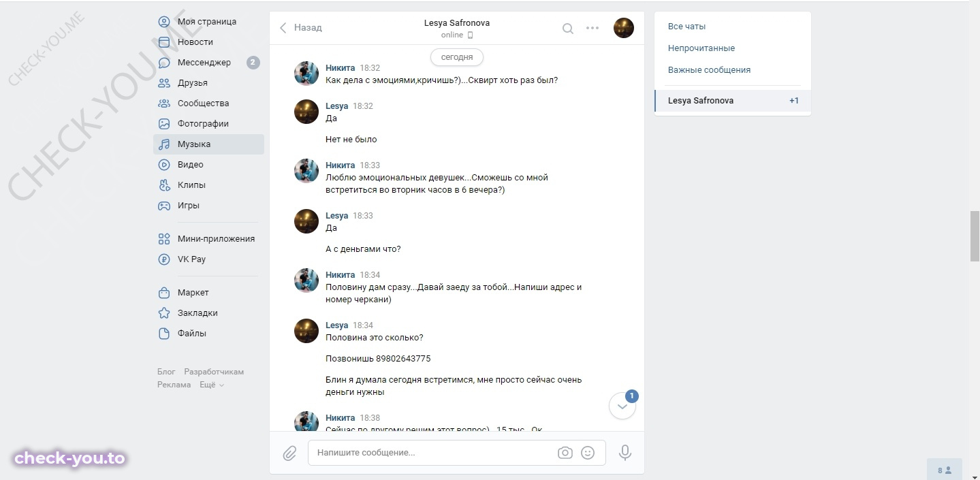Open the Разработчикам footer link

click(x=214, y=372)
